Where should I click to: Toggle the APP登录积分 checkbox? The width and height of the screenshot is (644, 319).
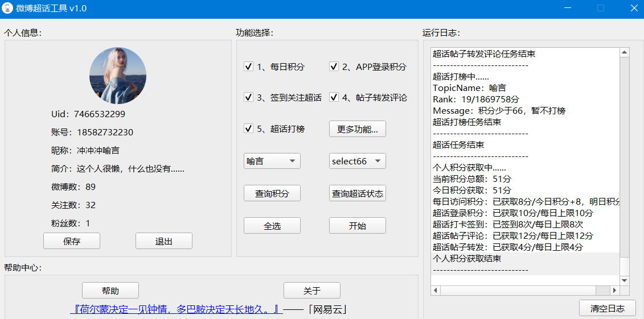point(334,67)
